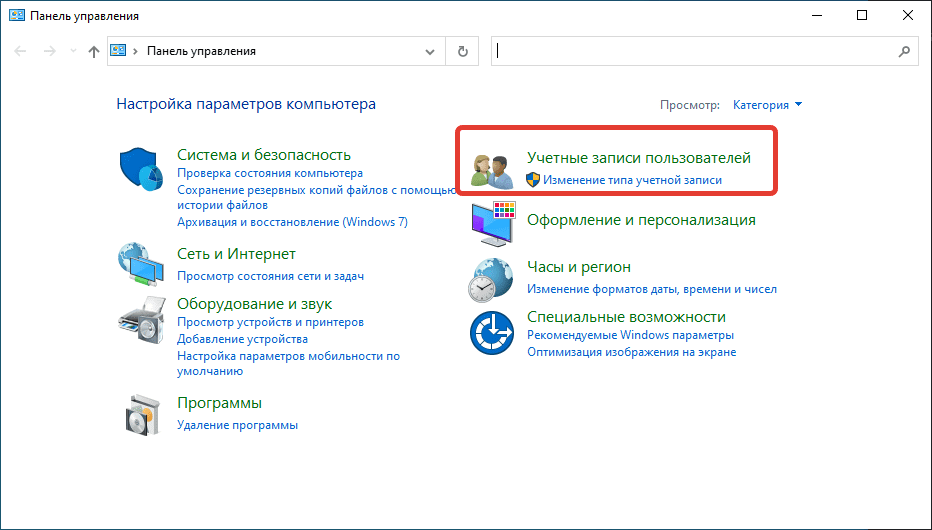
Task: Open Оборудование и звук category
Action: (x=254, y=304)
